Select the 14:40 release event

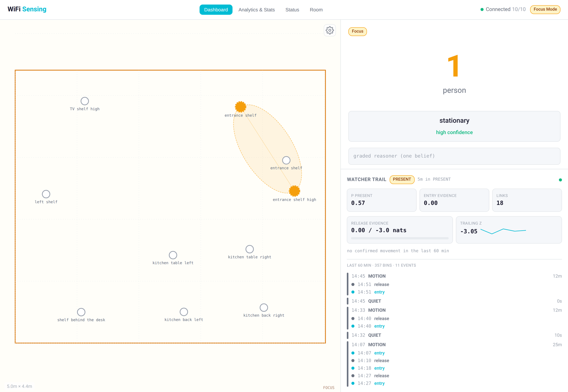(x=370, y=318)
